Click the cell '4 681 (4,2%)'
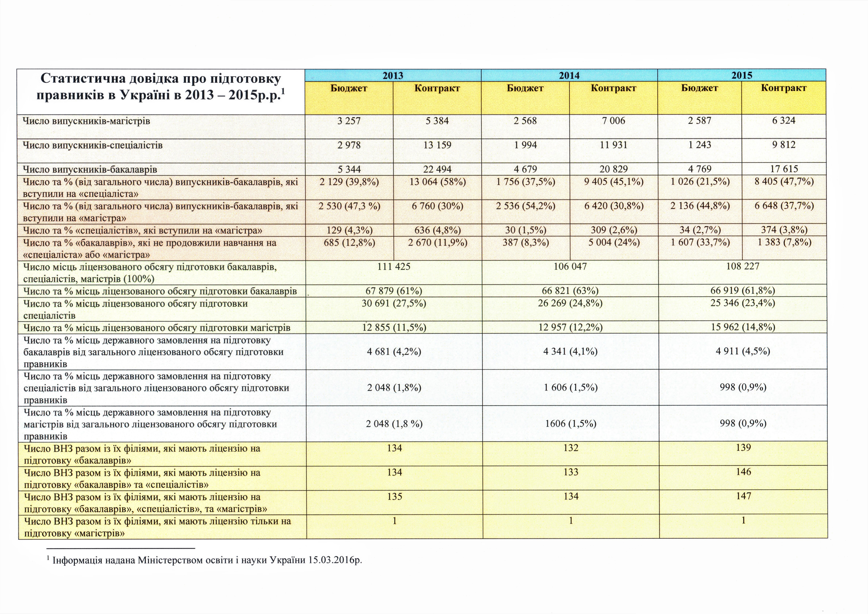This screenshot has width=868, height=614. tap(394, 352)
